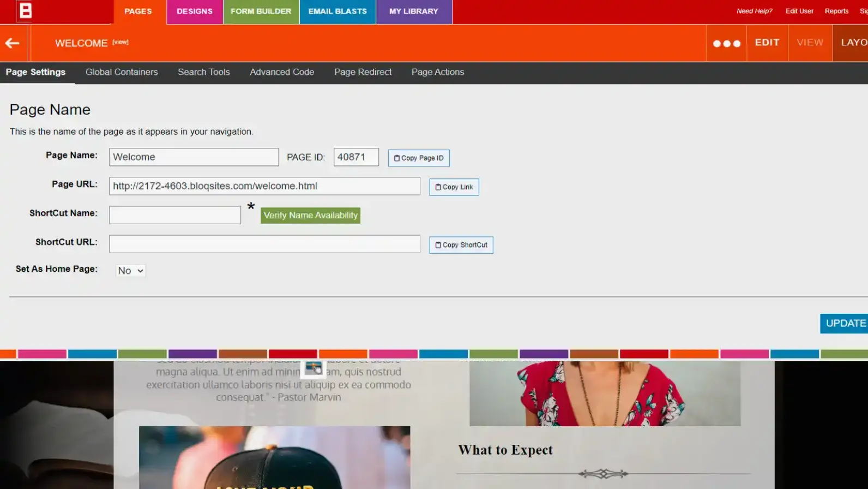The image size is (868, 489).
Task: Select the Global Containers settings tab
Action: coord(122,72)
